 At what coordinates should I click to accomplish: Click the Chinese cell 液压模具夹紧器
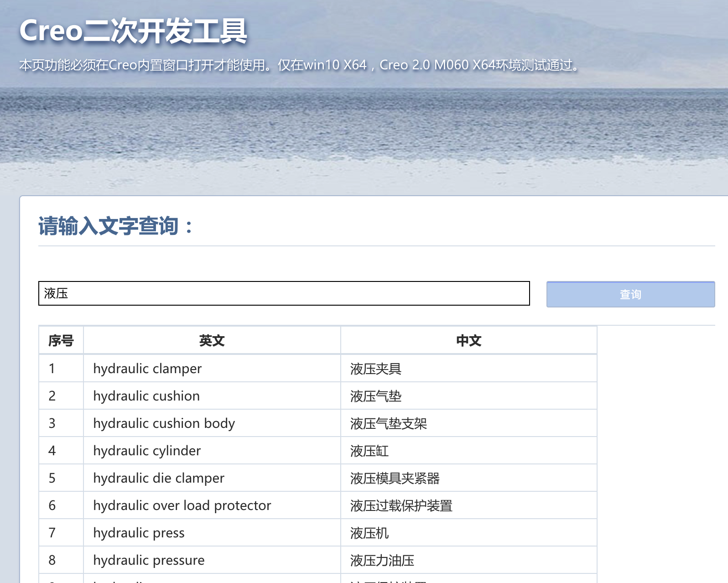coord(469,478)
